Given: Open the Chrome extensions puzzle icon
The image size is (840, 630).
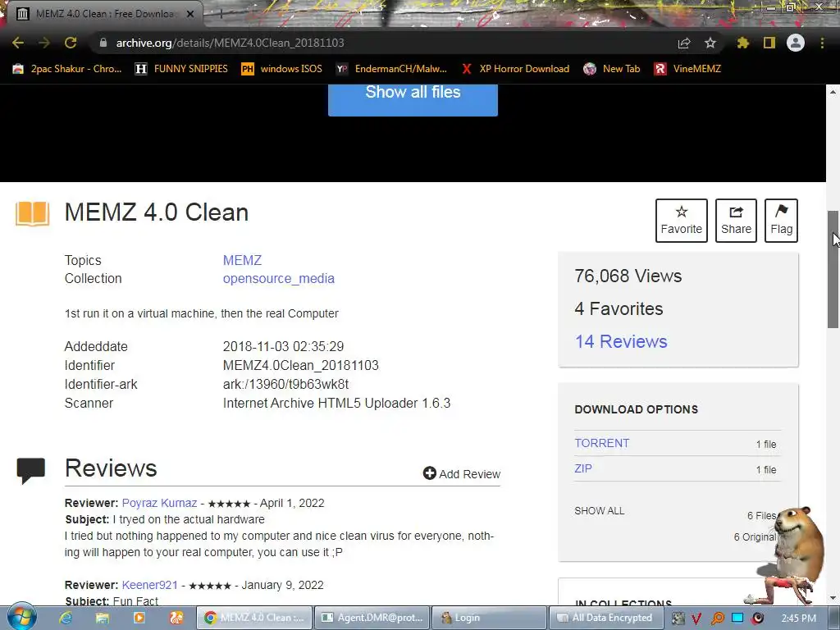Looking at the screenshot, I should [x=743, y=43].
